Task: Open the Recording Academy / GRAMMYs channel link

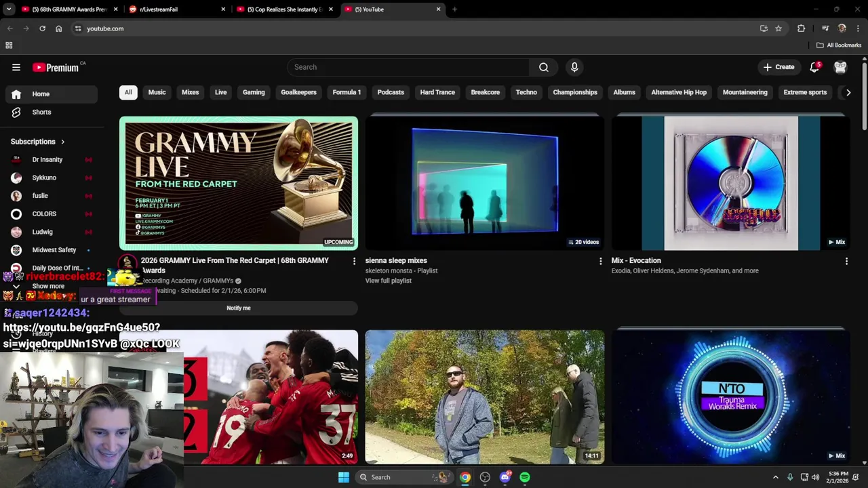Action: click(187, 281)
